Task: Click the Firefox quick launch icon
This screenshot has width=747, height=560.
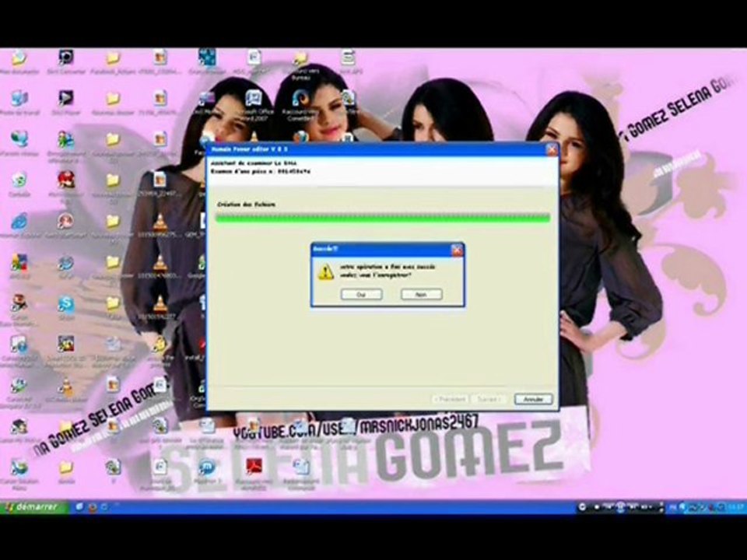Action: (x=93, y=507)
